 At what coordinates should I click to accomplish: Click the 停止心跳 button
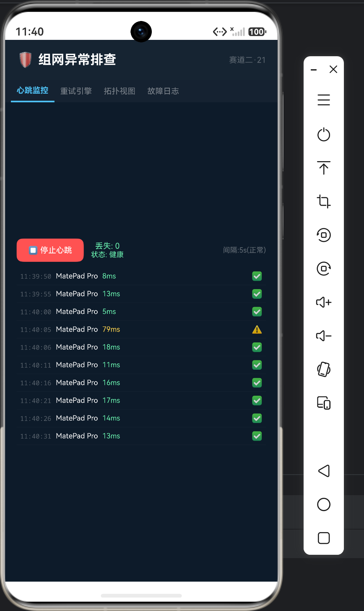click(x=50, y=250)
